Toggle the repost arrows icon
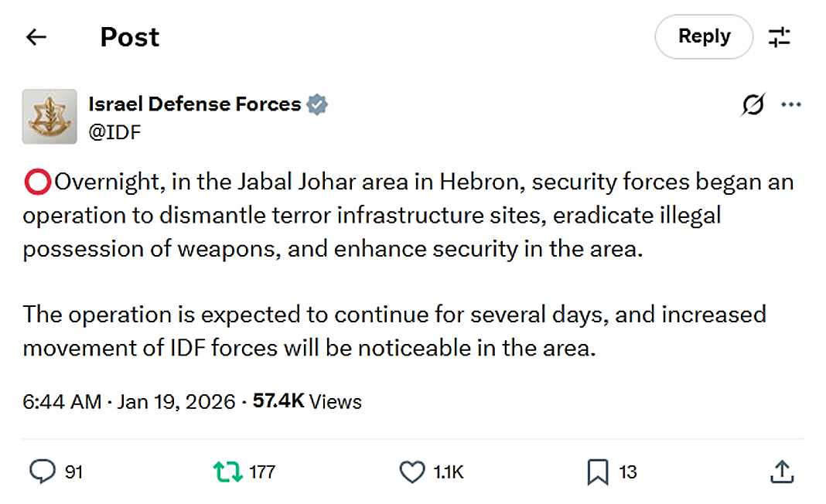Viewport: 826px width, 504px height. pos(227,472)
